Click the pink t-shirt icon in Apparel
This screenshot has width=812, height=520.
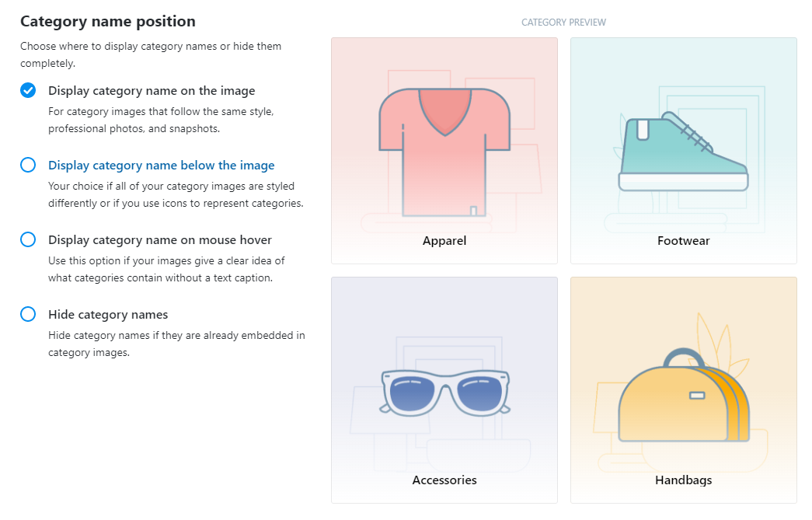pyautogui.click(x=444, y=152)
